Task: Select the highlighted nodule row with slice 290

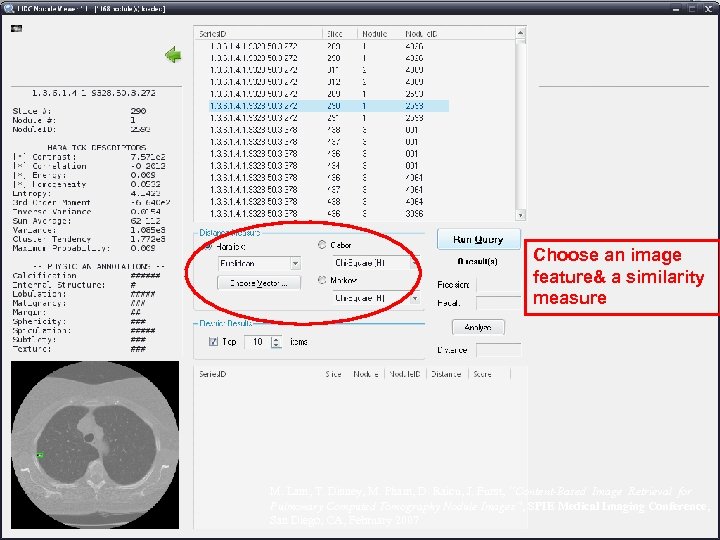Action: coord(329,106)
